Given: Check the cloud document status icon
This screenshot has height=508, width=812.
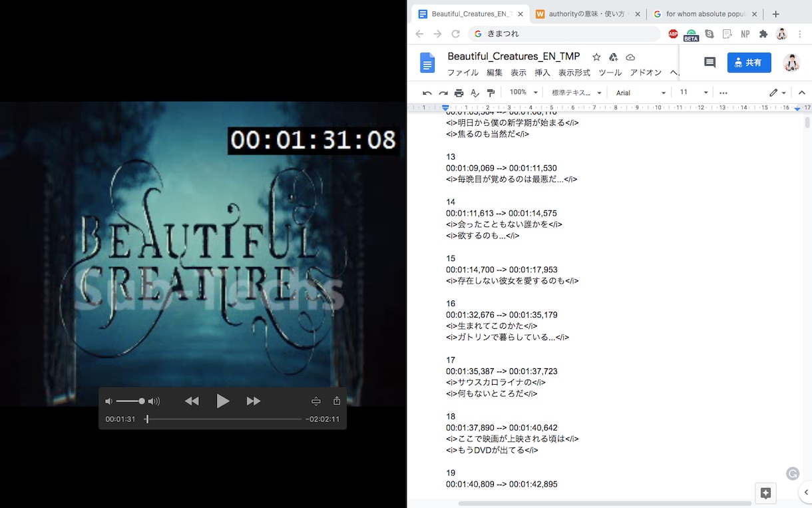Looking at the screenshot, I should click(x=630, y=57).
